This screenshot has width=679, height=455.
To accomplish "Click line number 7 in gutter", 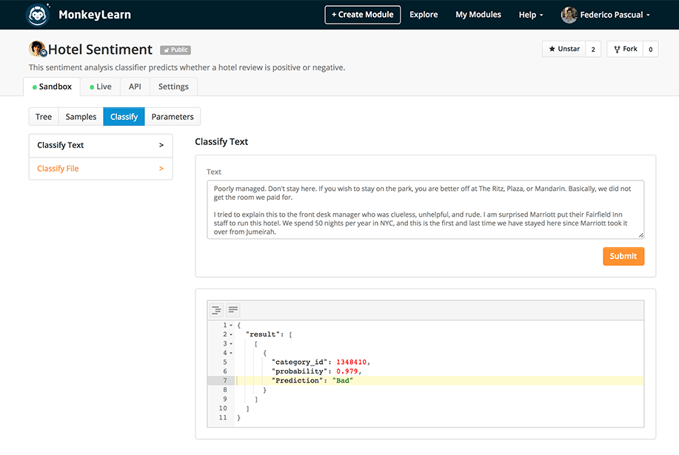I will click(x=225, y=381).
